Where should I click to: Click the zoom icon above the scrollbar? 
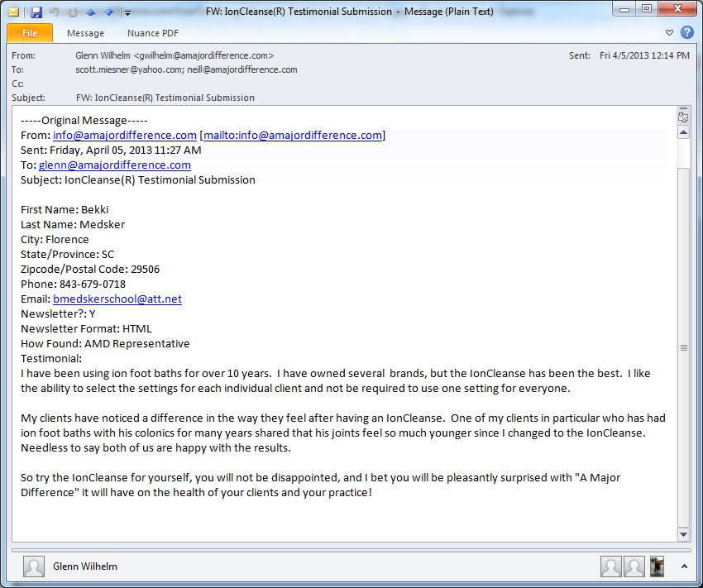click(683, 117)
